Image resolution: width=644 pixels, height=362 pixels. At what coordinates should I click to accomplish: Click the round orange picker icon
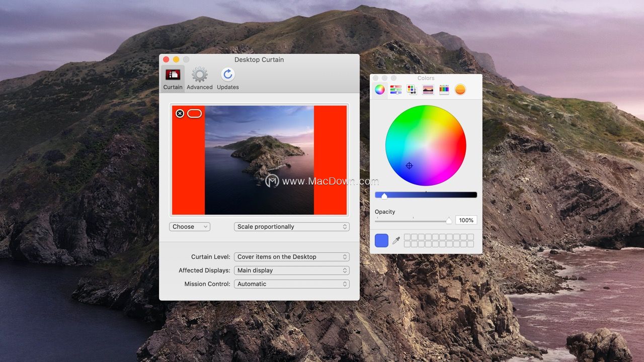pyautogui.click(x=460, y=89)
